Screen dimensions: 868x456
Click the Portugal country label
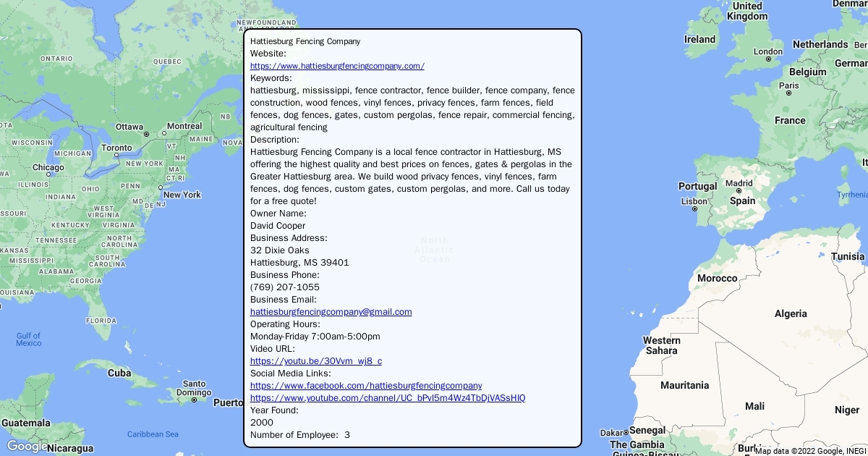[698, 186]
